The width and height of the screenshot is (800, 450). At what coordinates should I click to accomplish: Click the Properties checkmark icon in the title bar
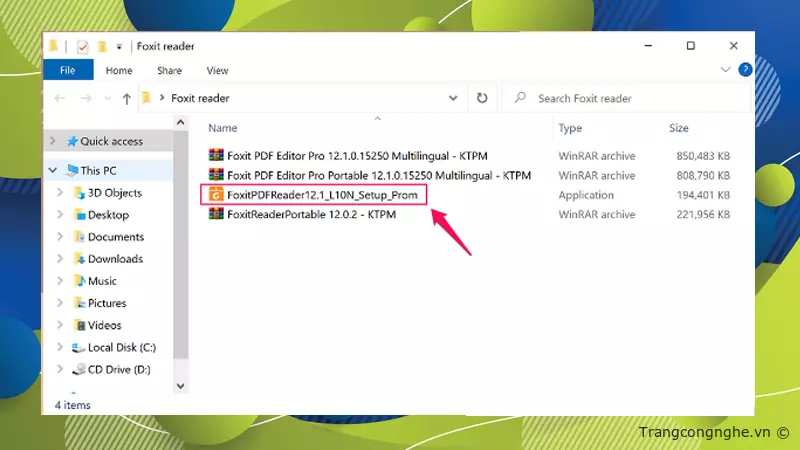click(82, 46)
